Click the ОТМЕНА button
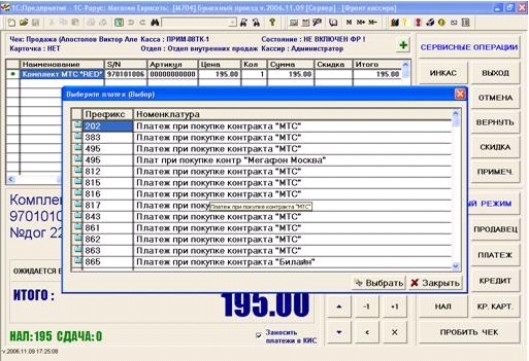This screenshot has width=529, height=361. [495, 98]
